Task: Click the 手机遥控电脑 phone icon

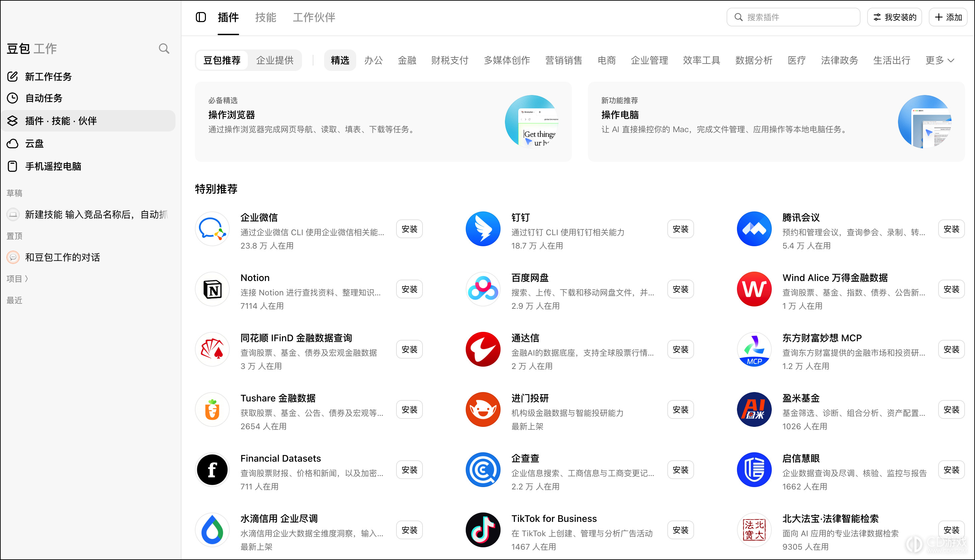Action: [x=13, y=166]
